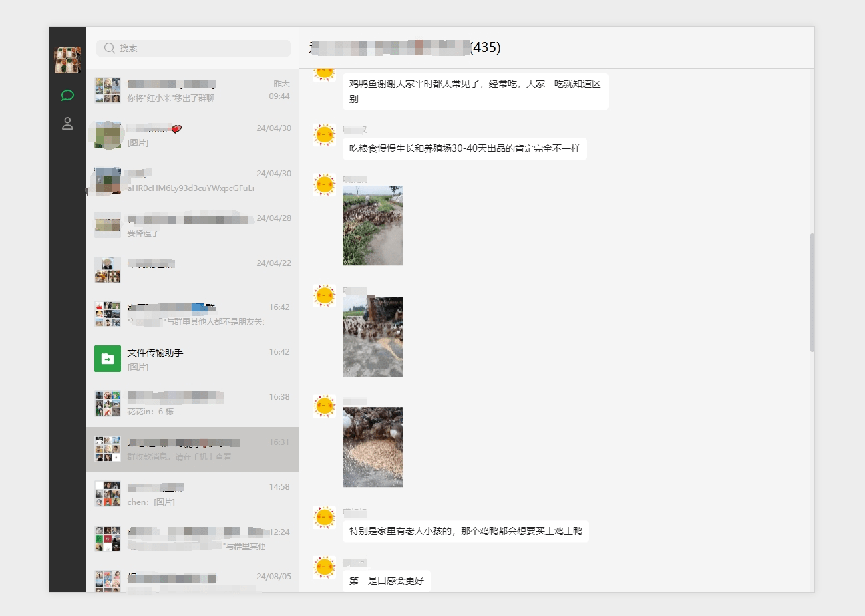Viewport: 865px width, 616px height.
Task: Open the bottom chicken feeding image
Action: coord(373,447)
